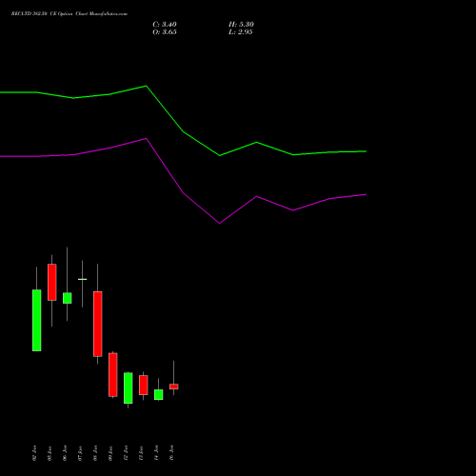Viewport: 476px width, 476px height.
Task: Select the tall green candle for 02 Jan
Action: click(x=37, y=320)
